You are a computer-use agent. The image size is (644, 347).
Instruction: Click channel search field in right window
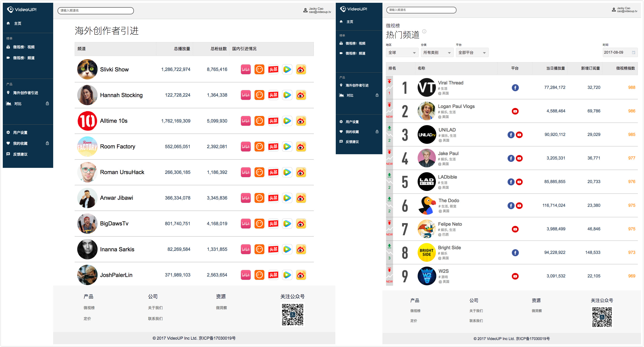(x=421, y=10)
